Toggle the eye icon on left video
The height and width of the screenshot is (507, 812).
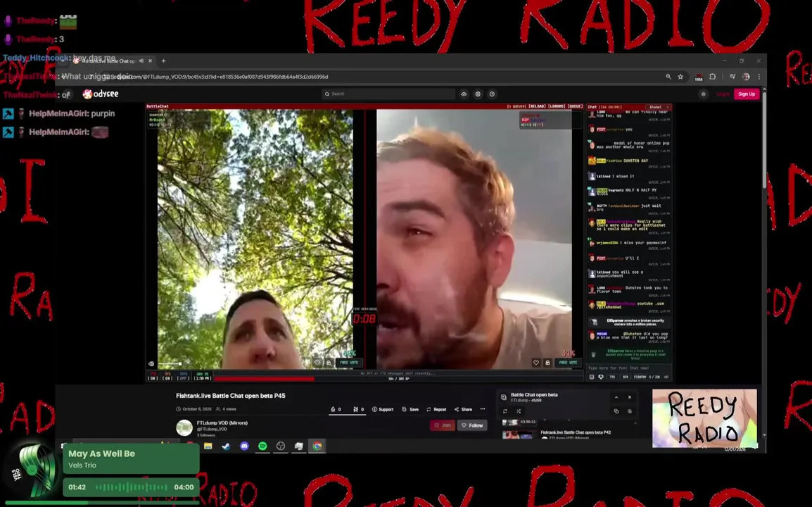point(151,364)
